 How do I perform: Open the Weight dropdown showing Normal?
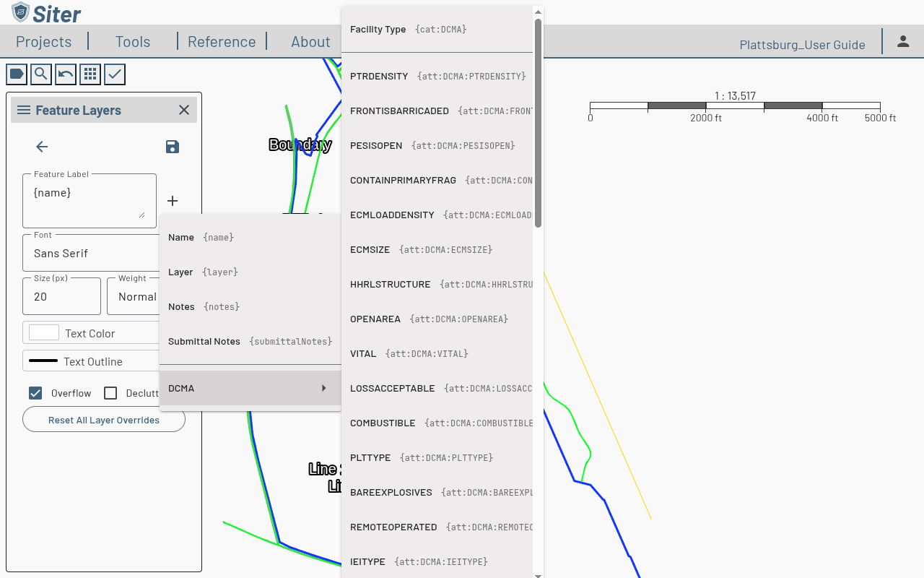134,296
